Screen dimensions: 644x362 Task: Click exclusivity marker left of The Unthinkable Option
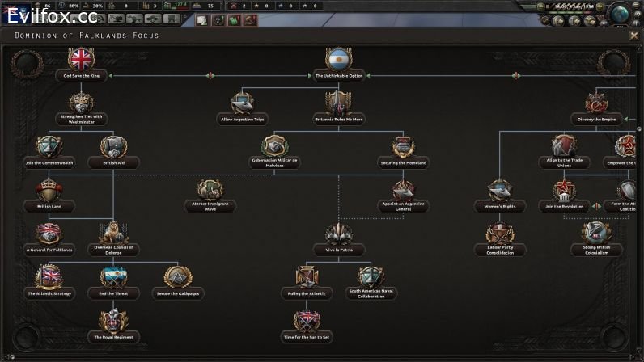click(x=210, y=76)
